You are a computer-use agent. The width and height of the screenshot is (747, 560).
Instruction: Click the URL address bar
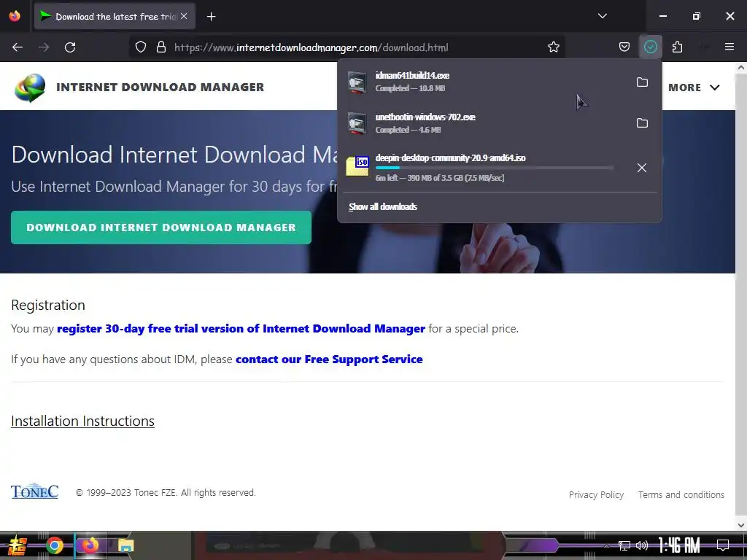347,47
